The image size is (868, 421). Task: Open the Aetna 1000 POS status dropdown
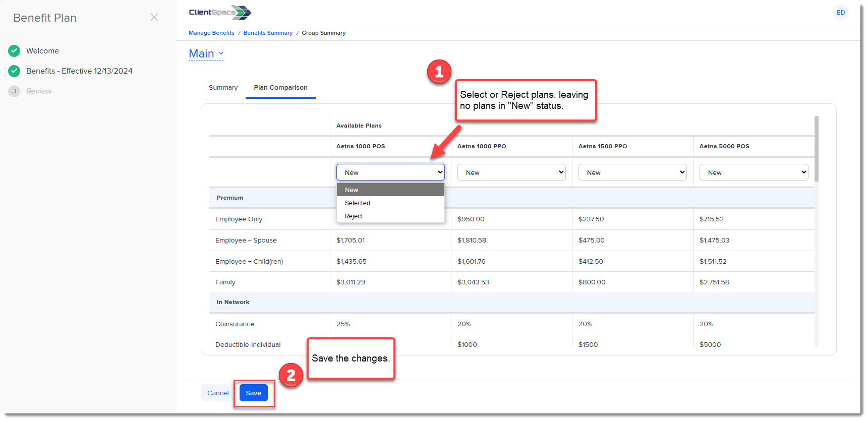coord(390,172)
